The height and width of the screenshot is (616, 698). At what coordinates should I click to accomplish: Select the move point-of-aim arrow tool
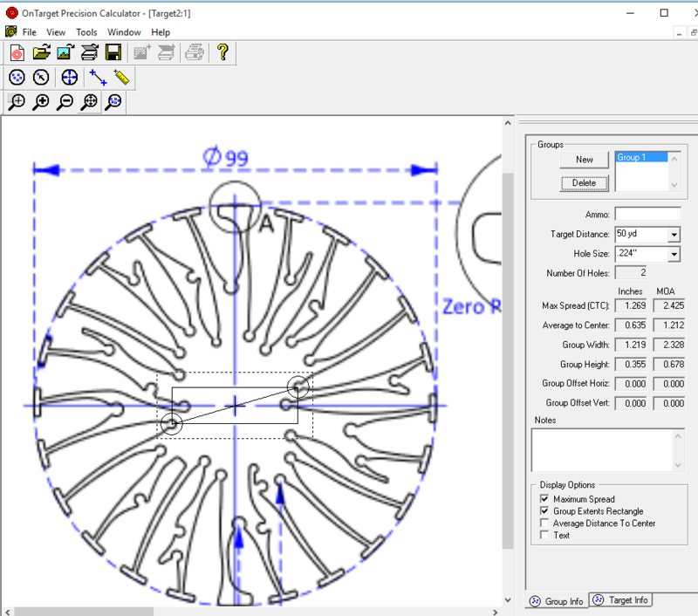(41, 78)
